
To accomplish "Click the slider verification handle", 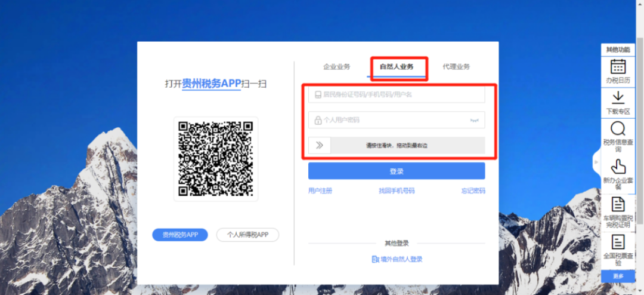I will (x=320, y=145).
